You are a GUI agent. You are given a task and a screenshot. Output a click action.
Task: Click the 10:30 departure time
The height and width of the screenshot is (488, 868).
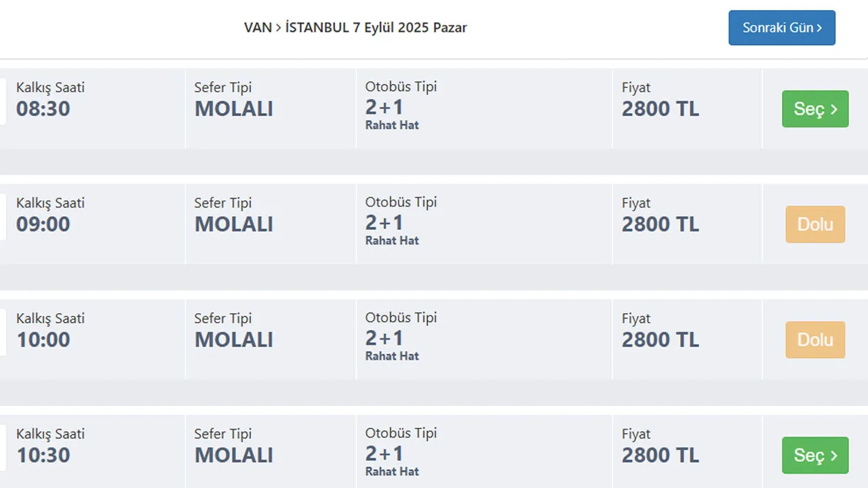point(43,455)
